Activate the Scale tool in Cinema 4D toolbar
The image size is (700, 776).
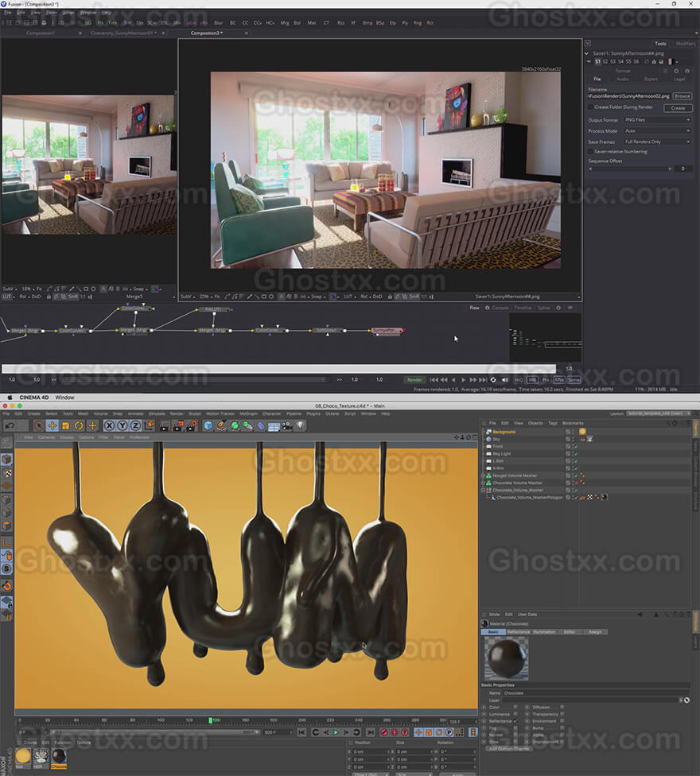tap(65, 425)
